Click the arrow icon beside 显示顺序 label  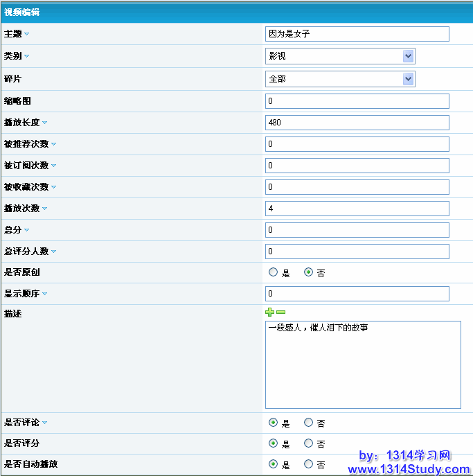coord(44,294)
